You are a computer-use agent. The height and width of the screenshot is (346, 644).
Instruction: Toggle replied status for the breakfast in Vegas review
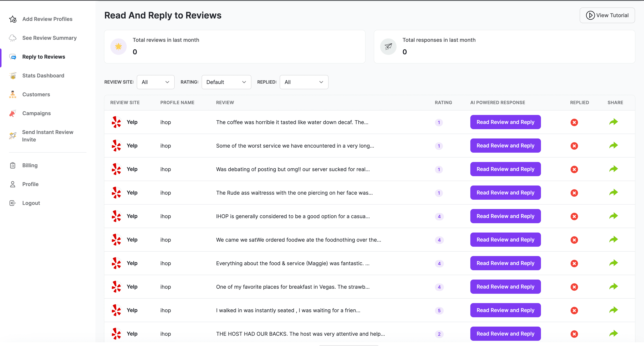coord(574,287)
